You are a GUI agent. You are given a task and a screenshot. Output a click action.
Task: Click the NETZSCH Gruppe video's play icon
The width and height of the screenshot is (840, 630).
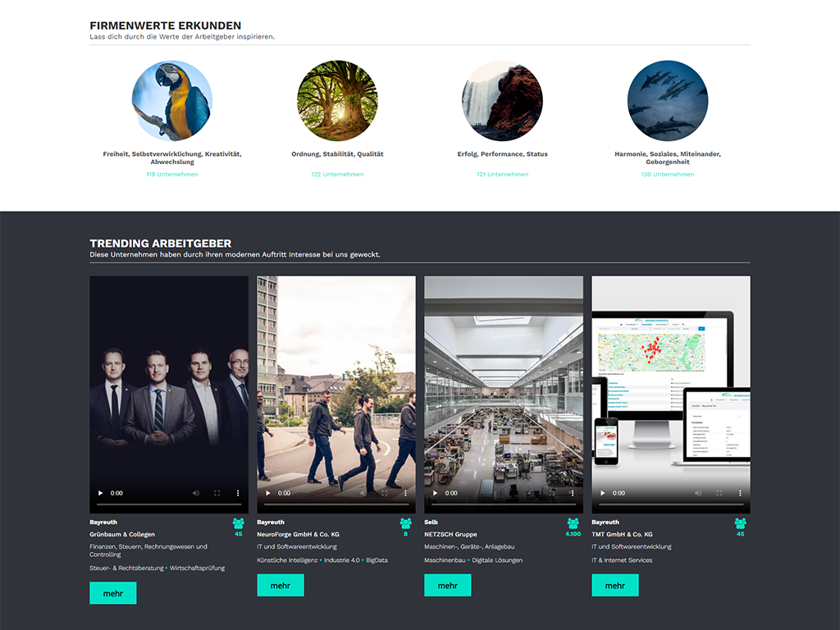coord(436,493)
